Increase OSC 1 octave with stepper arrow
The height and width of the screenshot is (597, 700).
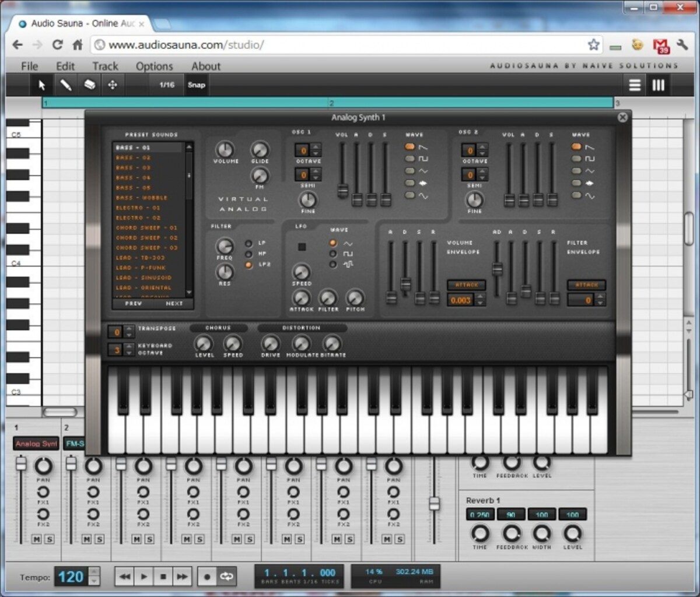pyautogui.click(x=316, y=147)
